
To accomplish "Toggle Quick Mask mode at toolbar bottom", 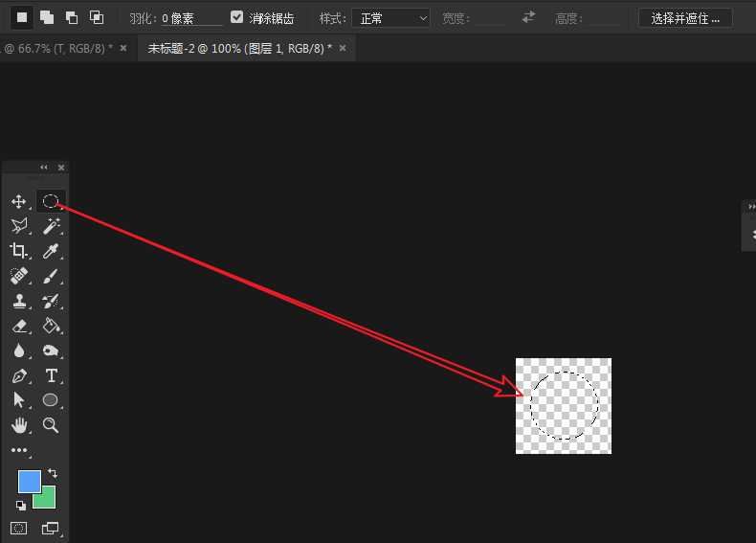I will [18, 528].
